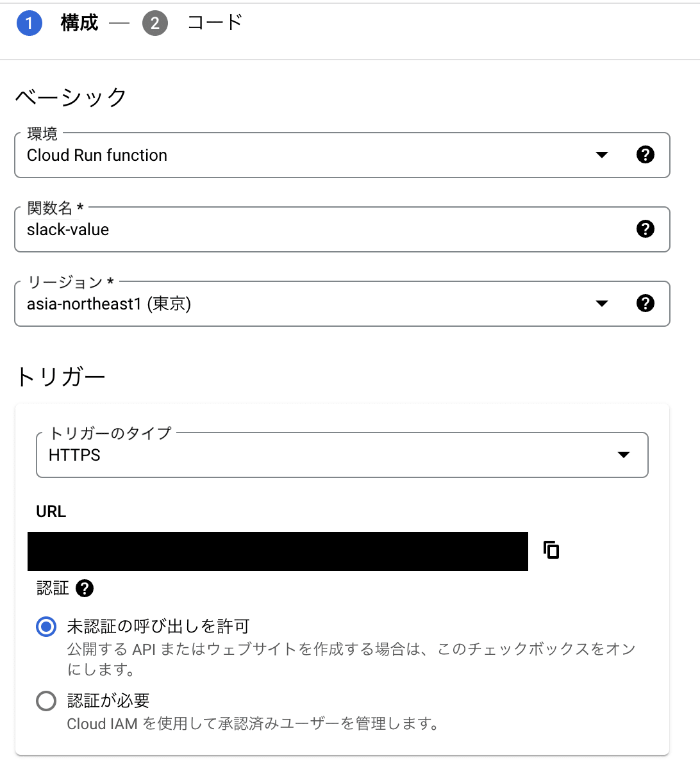Viewport: 700px width, 783px height.
Task: Click the Cloud Run function value text
Action: [97, 156]
